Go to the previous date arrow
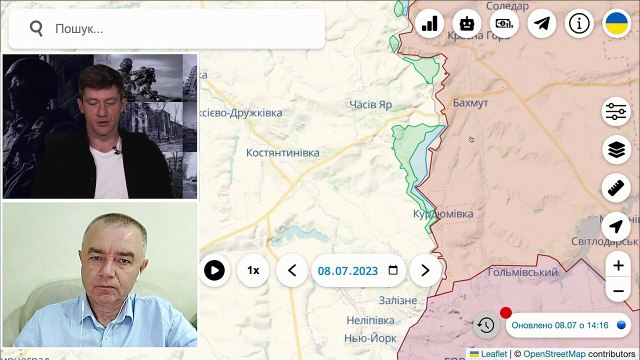 click(292, 271)
